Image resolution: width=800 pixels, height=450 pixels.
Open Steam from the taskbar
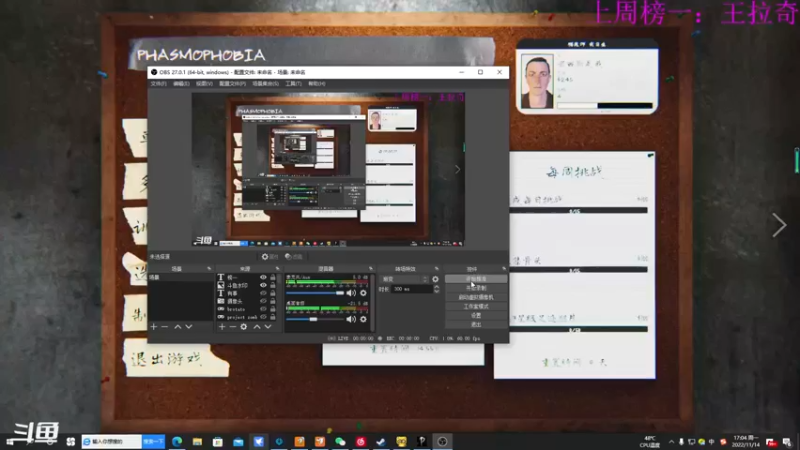[x=381, y=441]
